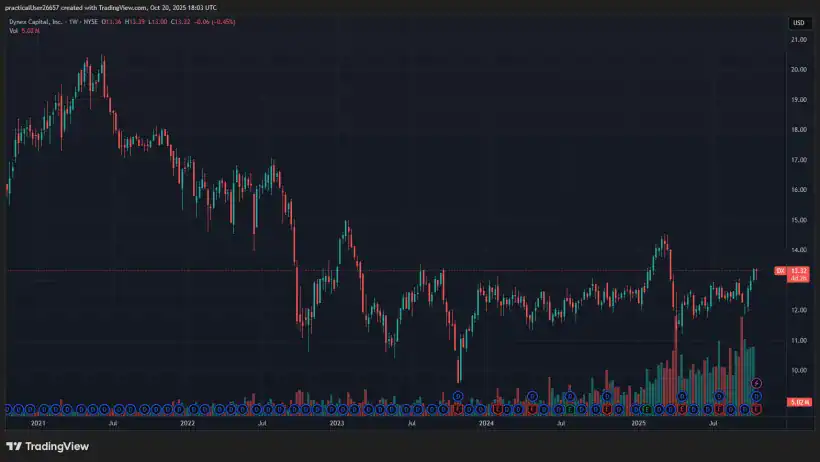Click the 'created with TradingView.com' header text
Screen dimensions: 820x462
pyautogui.click(x=105, y=8)
